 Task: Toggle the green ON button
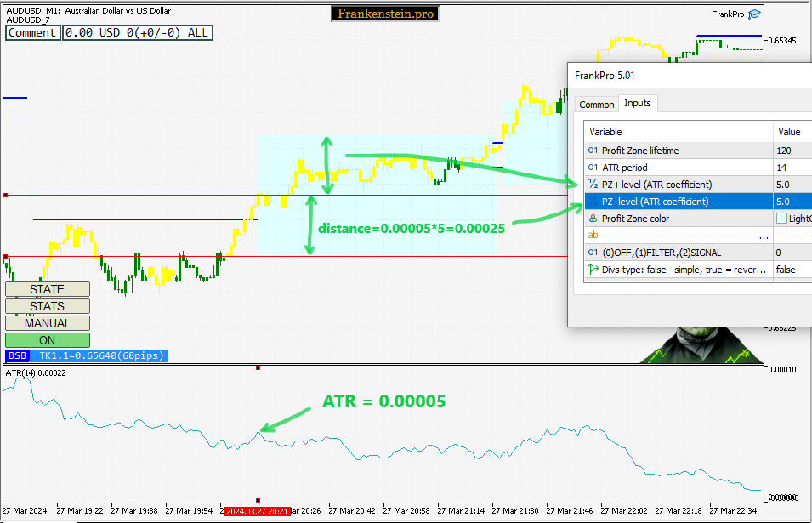pos(47,340)
